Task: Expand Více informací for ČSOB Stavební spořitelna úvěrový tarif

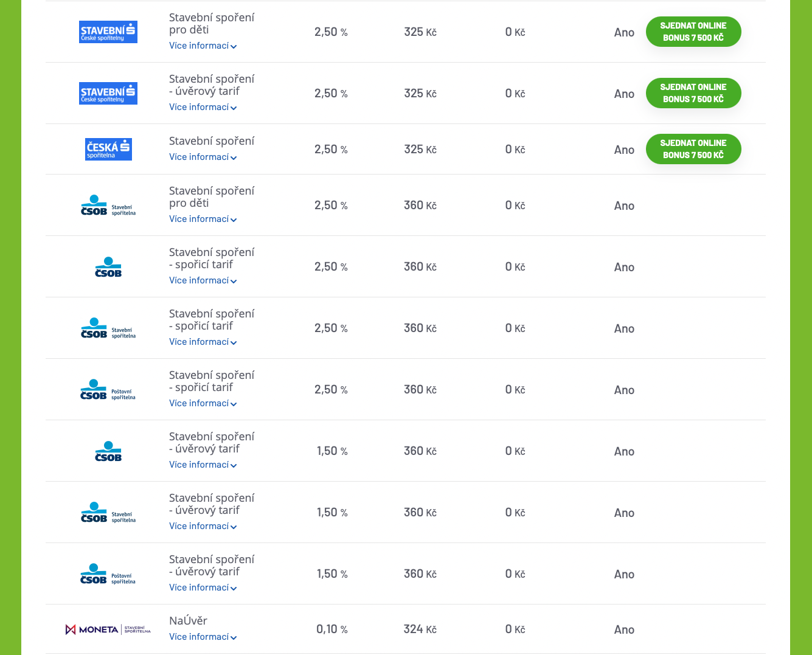Action: [203, 526]
